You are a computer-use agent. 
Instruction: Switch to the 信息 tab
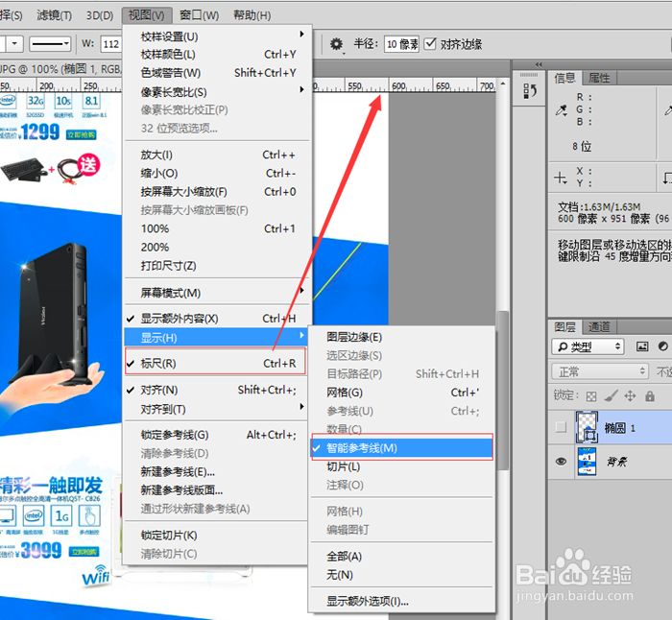[x=564, y=78]
